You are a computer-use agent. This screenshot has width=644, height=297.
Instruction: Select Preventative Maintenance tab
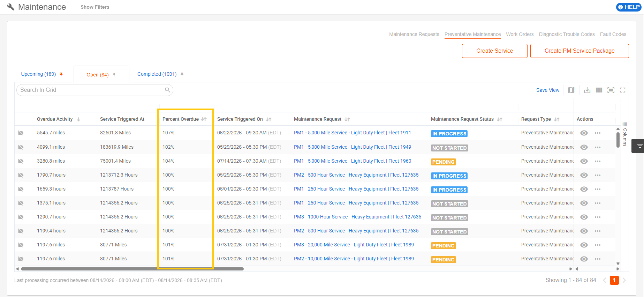tap(472, 34)
